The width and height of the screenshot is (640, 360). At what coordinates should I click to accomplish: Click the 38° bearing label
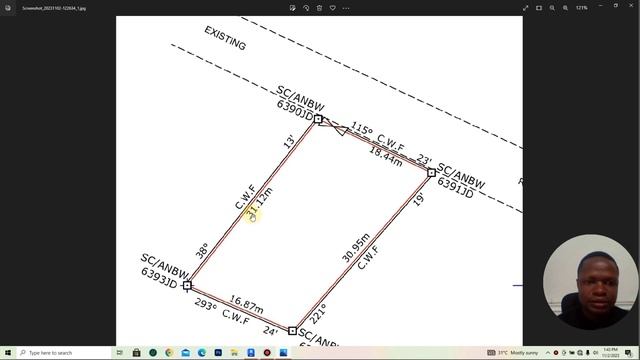(202, 251)
